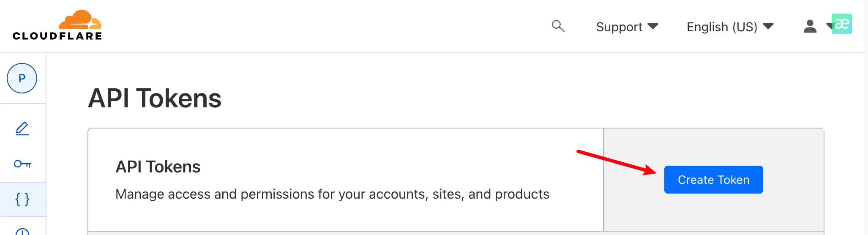Image resolution: width=868 pixels, height=235 pixels.
Task: Open the clock icon in the sidebar
Action: point(22,231)
